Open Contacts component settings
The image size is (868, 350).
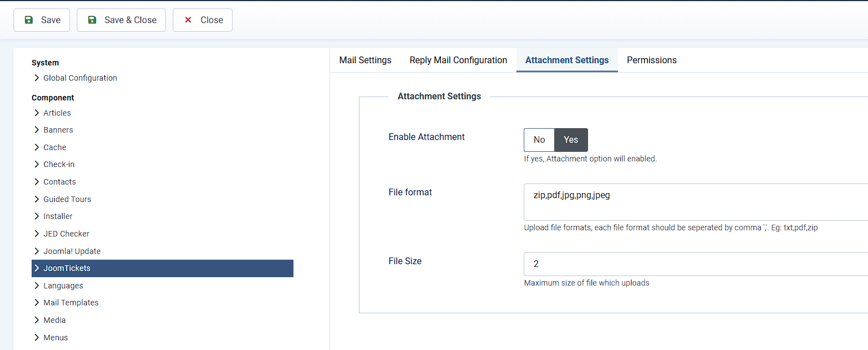(59, 182)
